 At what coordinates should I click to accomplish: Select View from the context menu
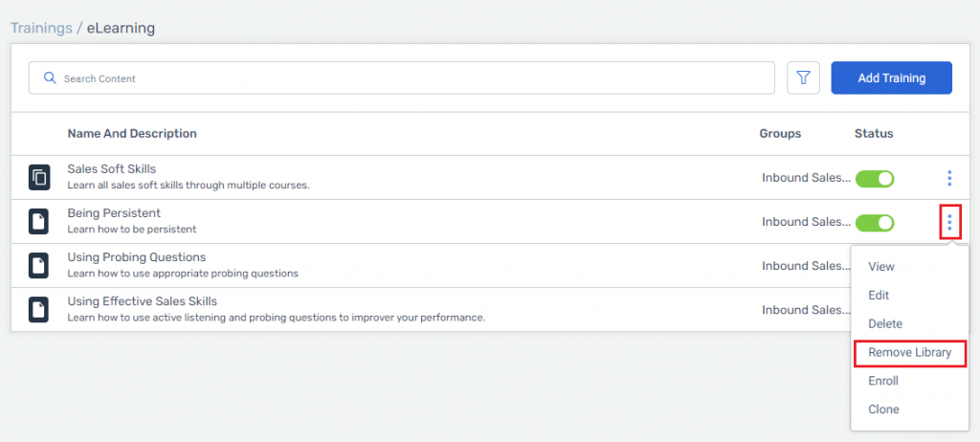(881, 266)
